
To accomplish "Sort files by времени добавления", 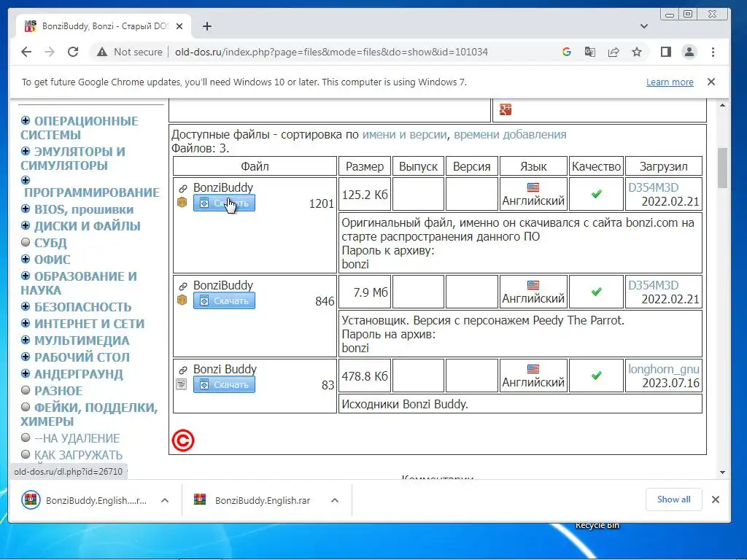I will [510, 135].
